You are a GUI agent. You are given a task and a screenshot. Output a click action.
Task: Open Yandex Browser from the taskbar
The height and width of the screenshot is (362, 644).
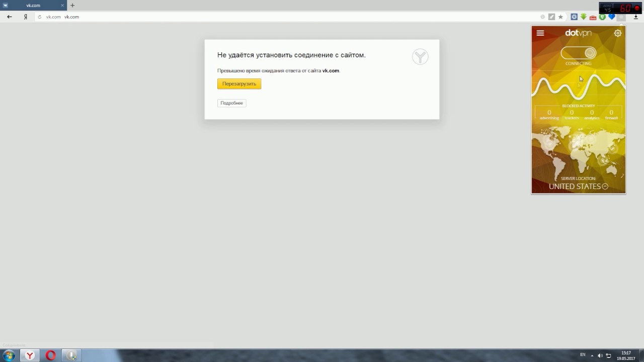point(30,355)
